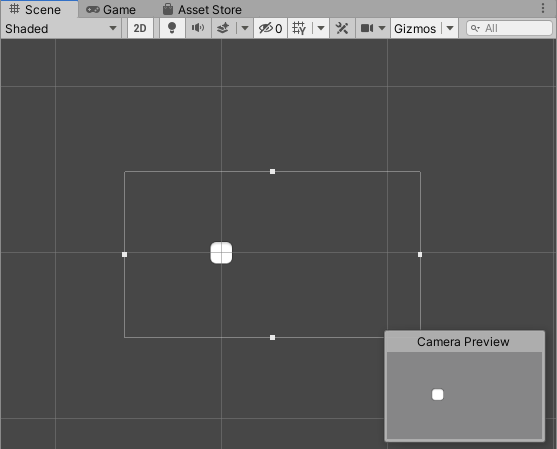Open scene camera settings via the camera icon
Image resolution: width=557 pixels, height=449 pixels.
coord(367,28)
